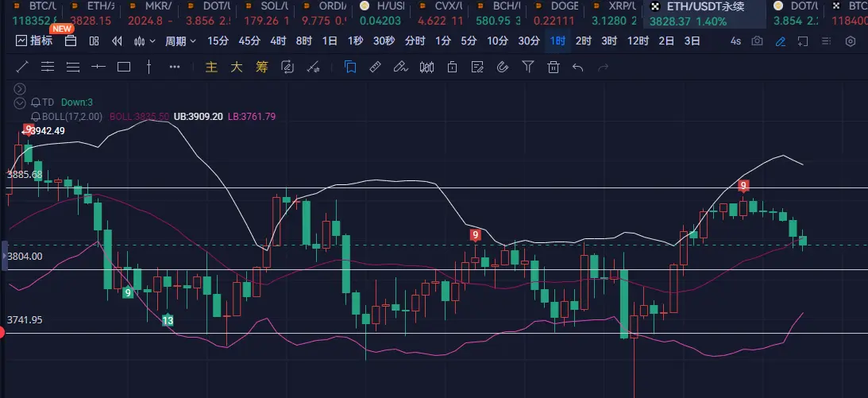
Task: Toggle the 主 indicator button
Action: [x=211, y=67]
